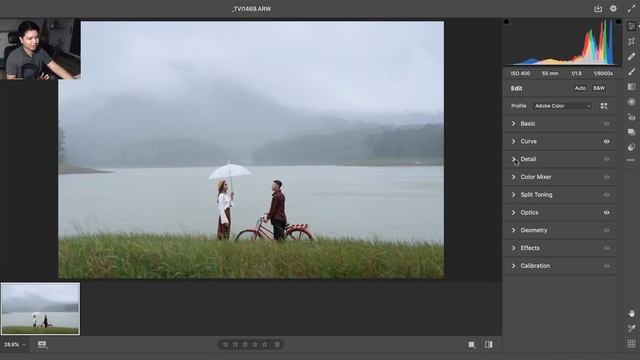
Task: Select the Crop and Rotate tool
Action: (x=631, y=41)
